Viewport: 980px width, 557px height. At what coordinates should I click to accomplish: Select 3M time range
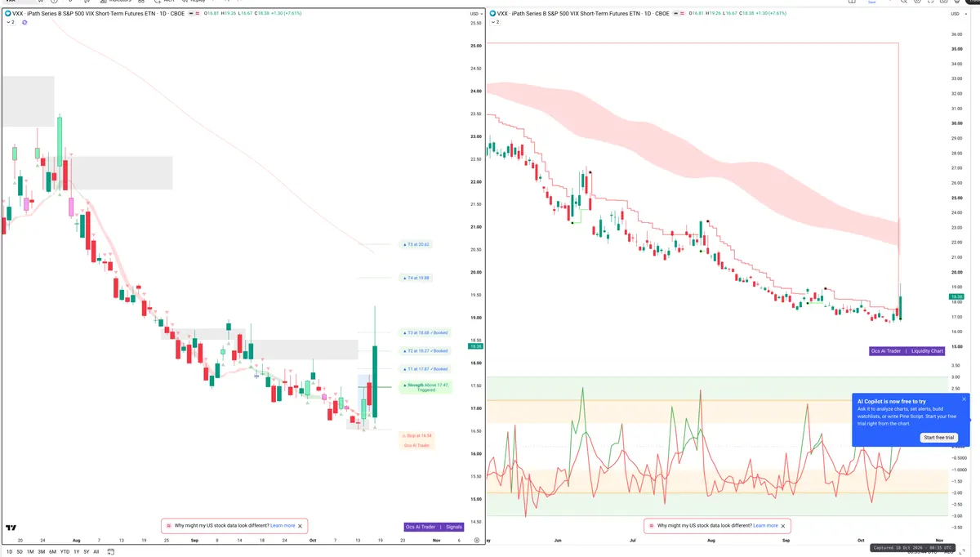click(41, 552)
